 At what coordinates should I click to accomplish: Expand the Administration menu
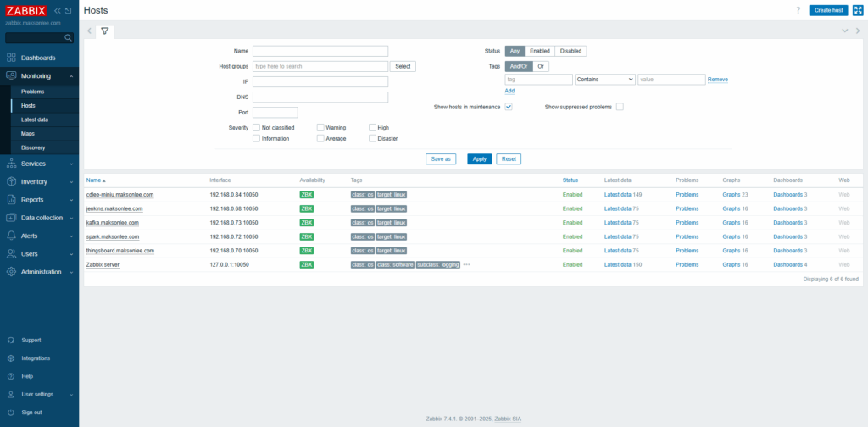(x=71, y=272)
